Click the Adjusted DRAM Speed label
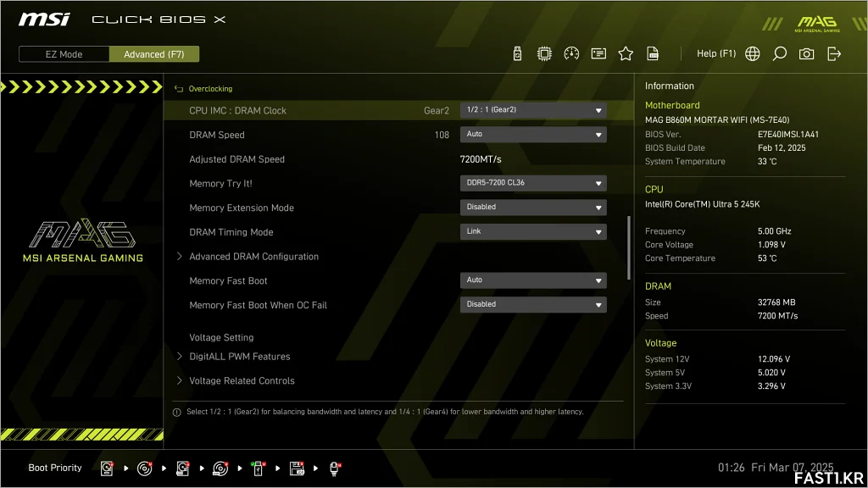This screenshot has width=868, height=488. 237,159
